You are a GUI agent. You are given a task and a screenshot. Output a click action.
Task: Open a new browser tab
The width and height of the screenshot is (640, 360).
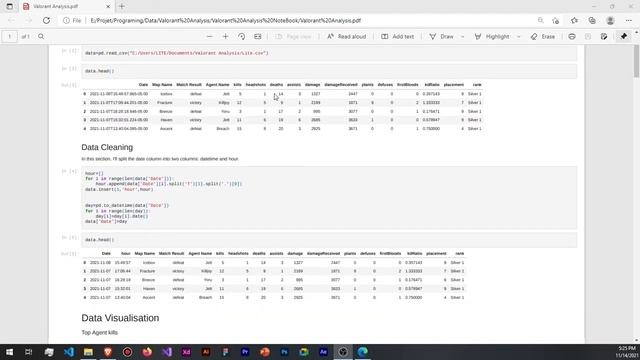coord(122,7)
